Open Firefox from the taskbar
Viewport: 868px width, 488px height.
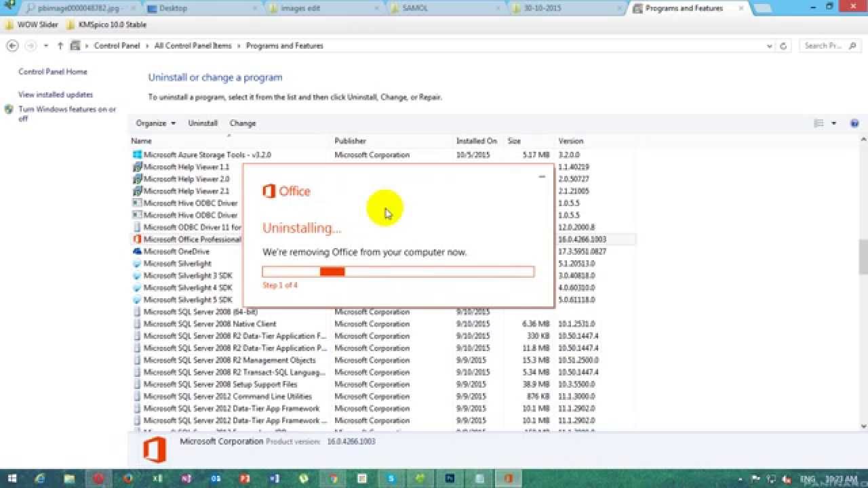coord(127,479)
